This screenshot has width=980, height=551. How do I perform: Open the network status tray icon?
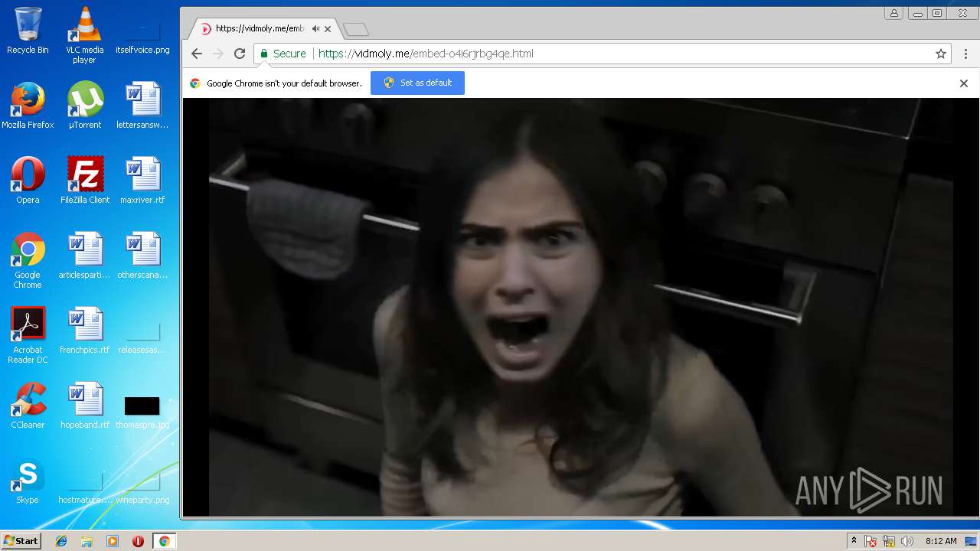point(889,541)
